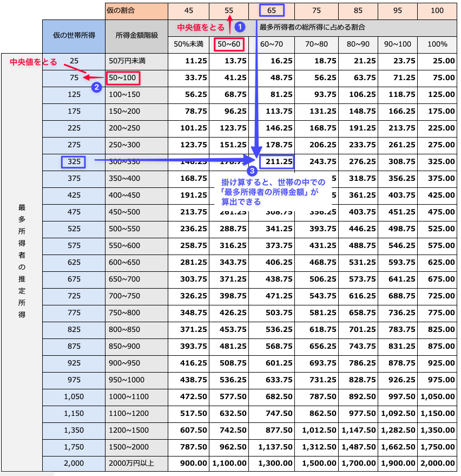Select the 仮の世帯所得 header cell

click(x=74, y=36)
